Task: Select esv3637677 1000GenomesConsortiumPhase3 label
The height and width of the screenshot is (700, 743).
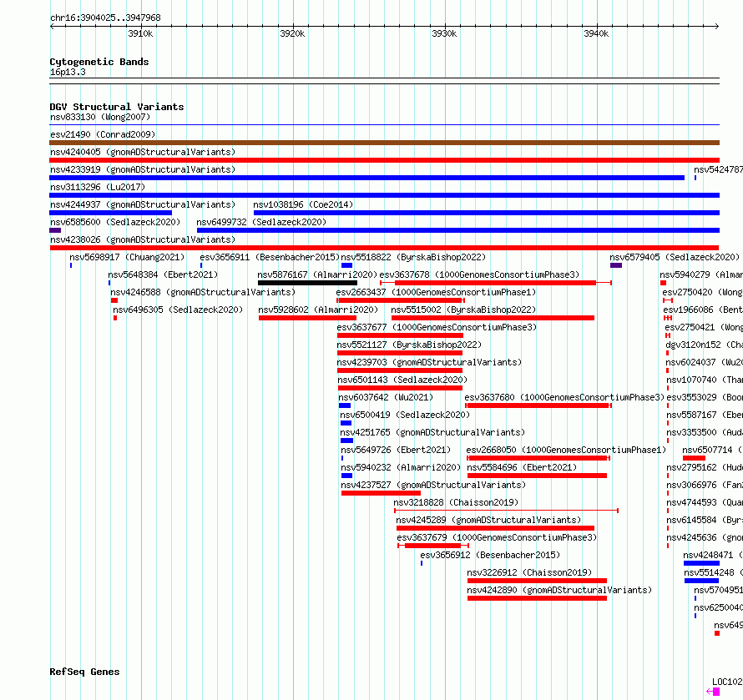Action: (437, 327)
